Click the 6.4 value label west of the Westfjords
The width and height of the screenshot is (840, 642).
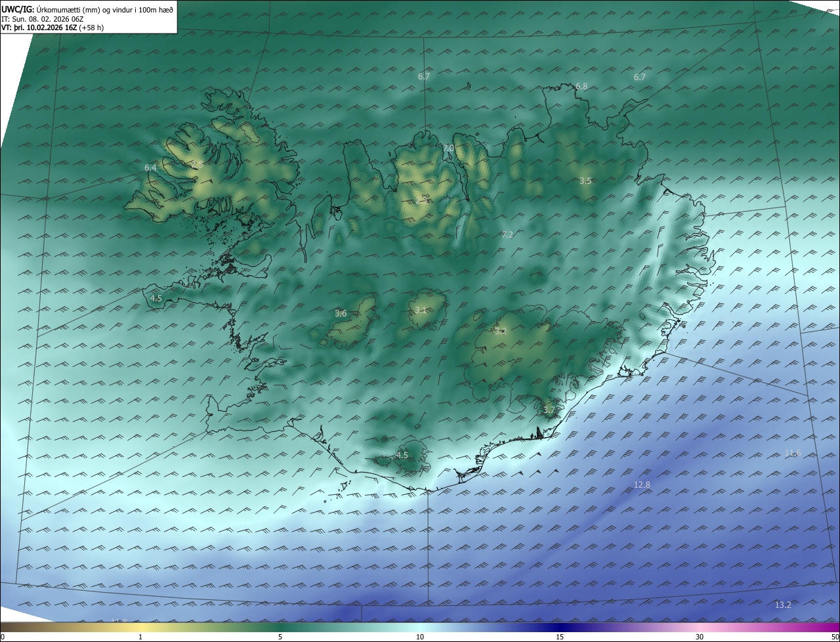coord(150,168)
